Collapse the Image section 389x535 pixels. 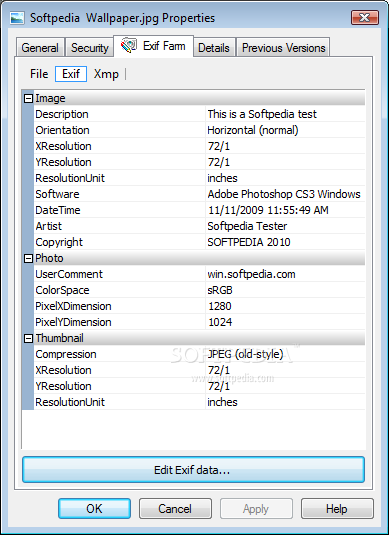[x=29, y=99]
